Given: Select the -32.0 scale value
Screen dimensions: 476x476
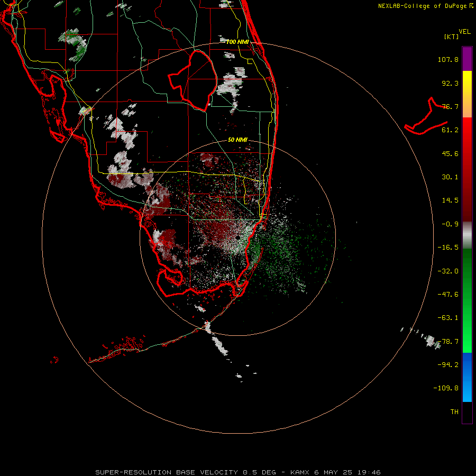Looking at the screenshot, I should (x=448, y=271).
